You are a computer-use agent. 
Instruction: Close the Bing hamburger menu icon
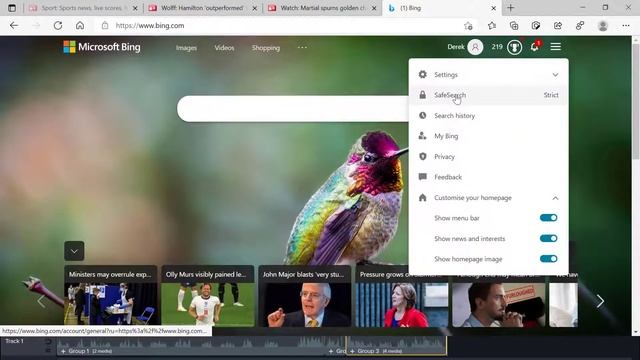(556, 47)
